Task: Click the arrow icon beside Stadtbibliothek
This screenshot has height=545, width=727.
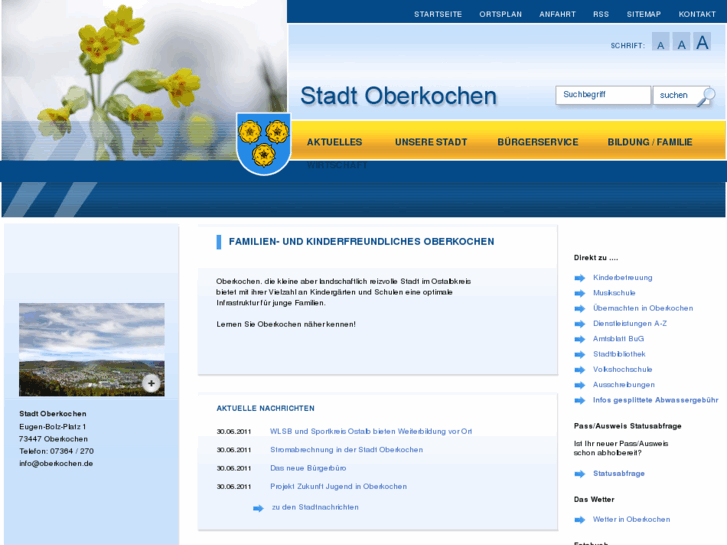Action: tap(580, 354)
